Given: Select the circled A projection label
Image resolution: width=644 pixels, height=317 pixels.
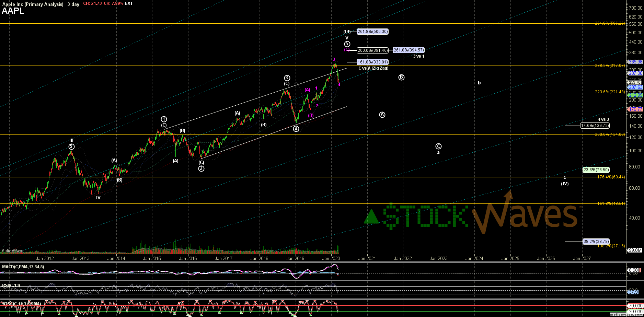Looking at the screenshot, I should pyautogui.click(x=382, y=115).
